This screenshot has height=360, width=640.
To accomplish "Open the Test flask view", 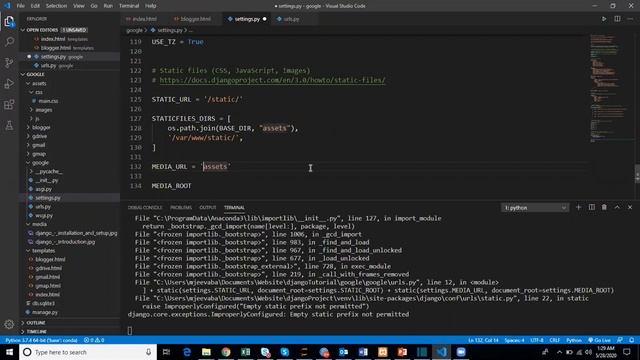I will pyautogui.click(x=9, y=125).
